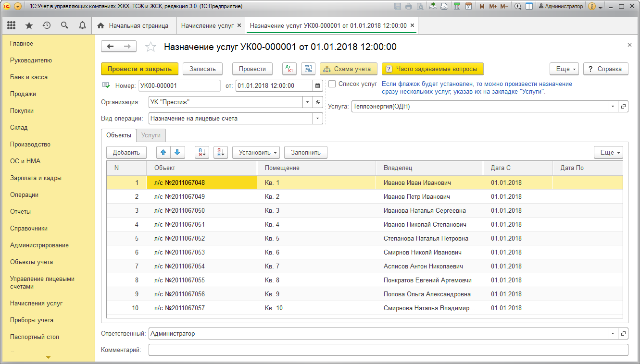The image size is (640, 364).
Task: Expand the Организация dropdown
Action: point(308,102)
